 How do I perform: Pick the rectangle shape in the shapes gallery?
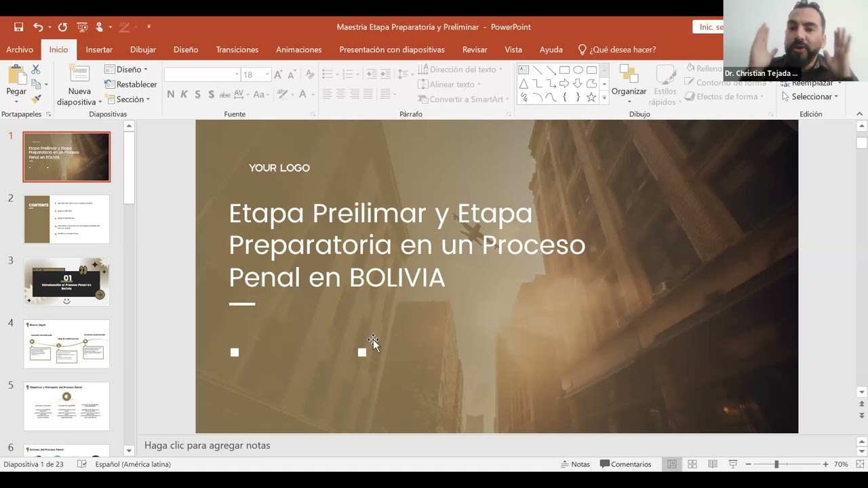tap(564, 70)
